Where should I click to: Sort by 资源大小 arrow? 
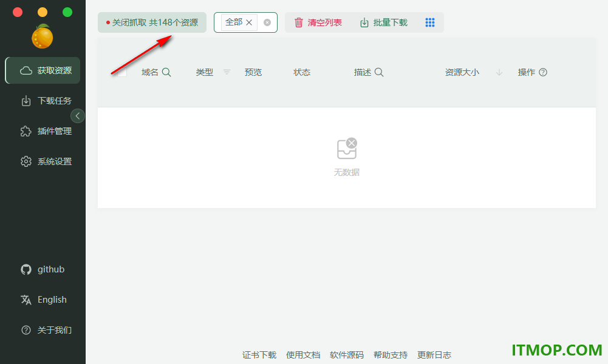[x=499, y=72]
